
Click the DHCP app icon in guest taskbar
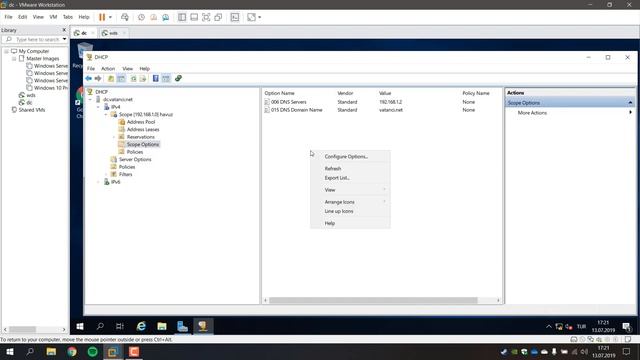pyautogui.click(x=203, y=326)
